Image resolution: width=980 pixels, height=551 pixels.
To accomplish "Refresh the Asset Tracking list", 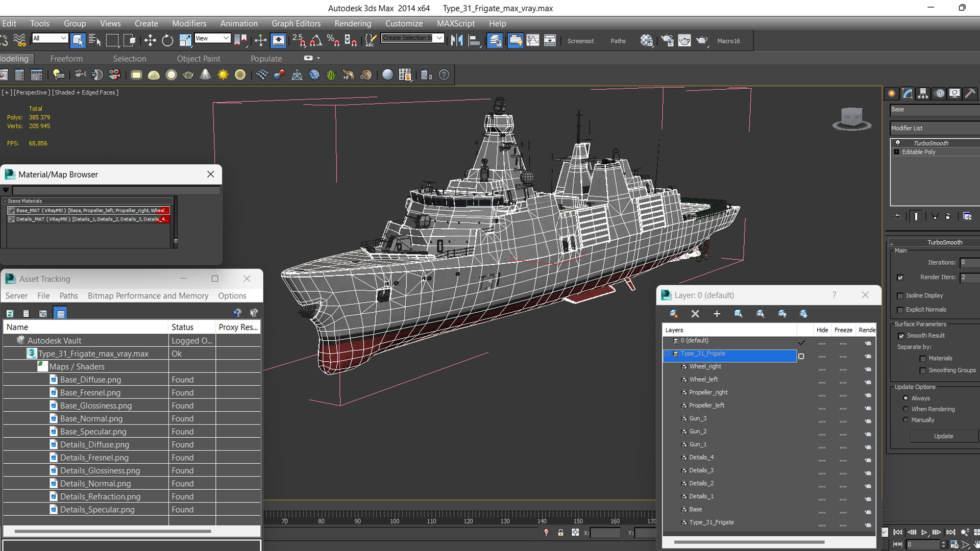I will tap(10, 313).
